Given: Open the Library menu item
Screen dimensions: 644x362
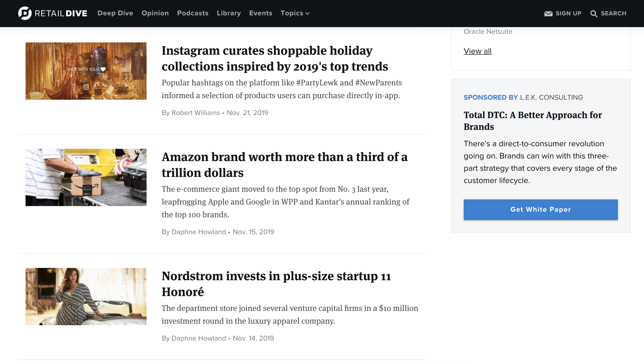Looking at the screenshot, I should [x=229, y=13].
